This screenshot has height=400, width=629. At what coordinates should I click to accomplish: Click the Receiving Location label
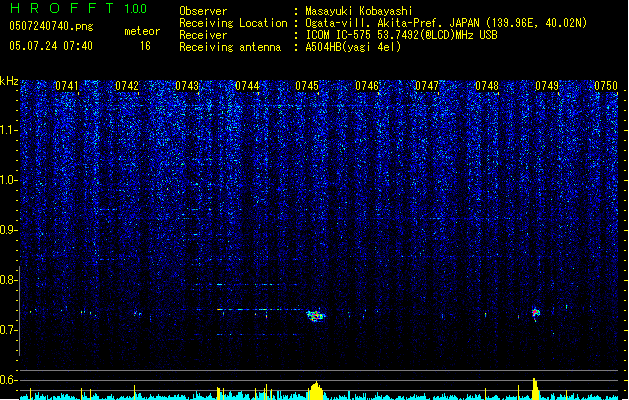(x=233, y=23)
